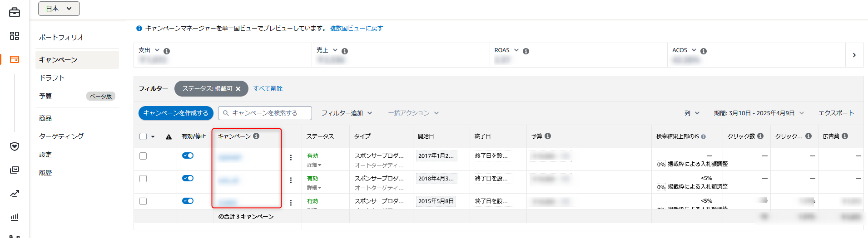
Task: Sort by the ステータス column header
Action: [320, 136]
